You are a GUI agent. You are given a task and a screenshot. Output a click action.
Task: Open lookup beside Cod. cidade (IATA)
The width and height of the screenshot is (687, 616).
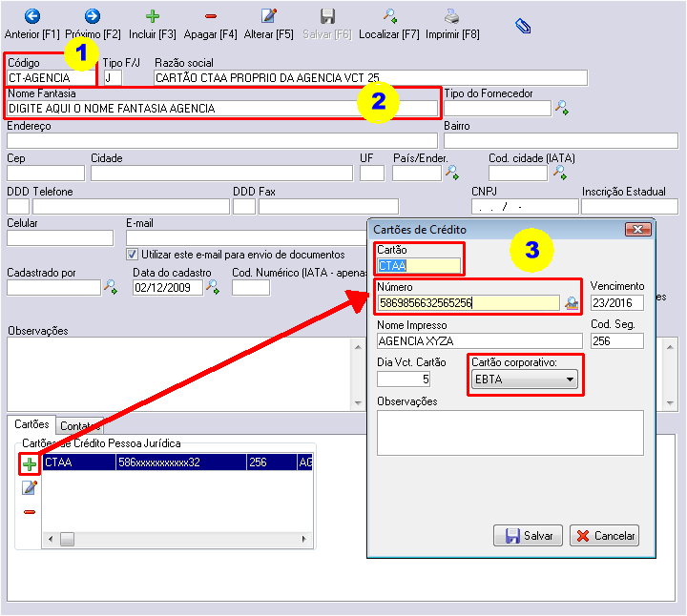click(560, 173)
